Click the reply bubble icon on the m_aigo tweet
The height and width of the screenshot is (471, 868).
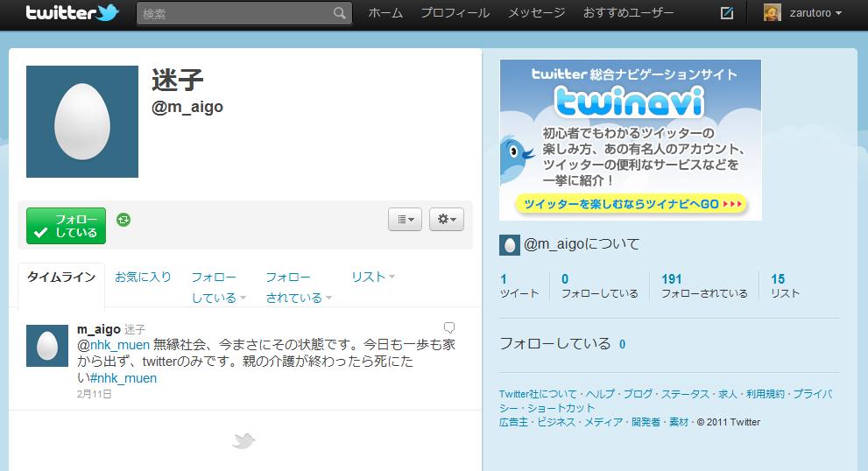[x=449, y=327]
